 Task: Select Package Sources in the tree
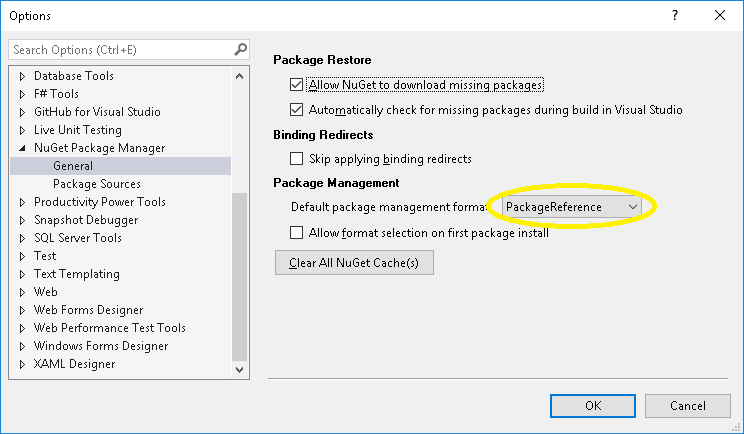click(x=96, y=184)
